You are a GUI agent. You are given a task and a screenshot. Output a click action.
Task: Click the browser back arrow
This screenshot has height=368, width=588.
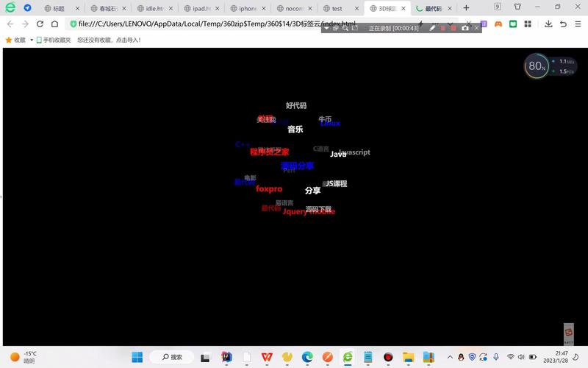point(10,24)
